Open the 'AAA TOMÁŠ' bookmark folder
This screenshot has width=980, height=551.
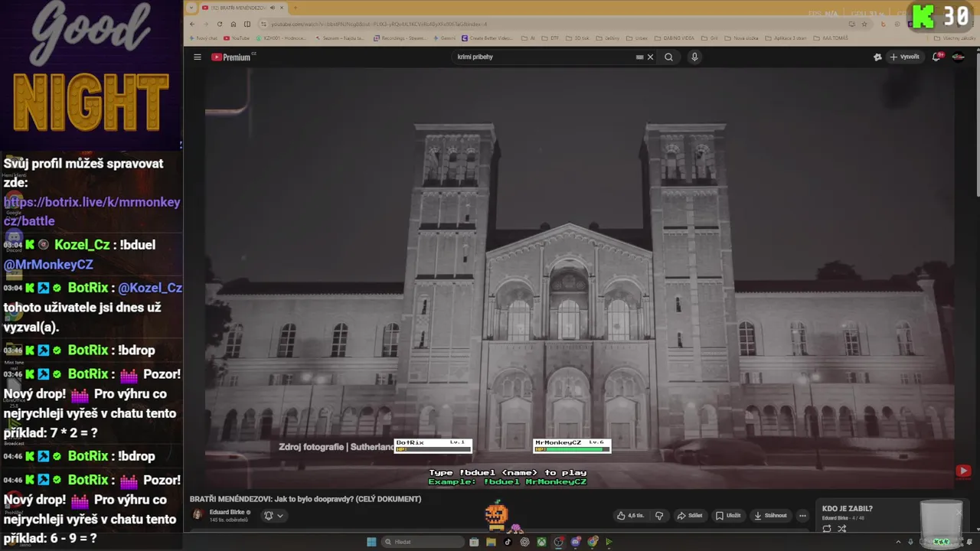tap(830, 38)
